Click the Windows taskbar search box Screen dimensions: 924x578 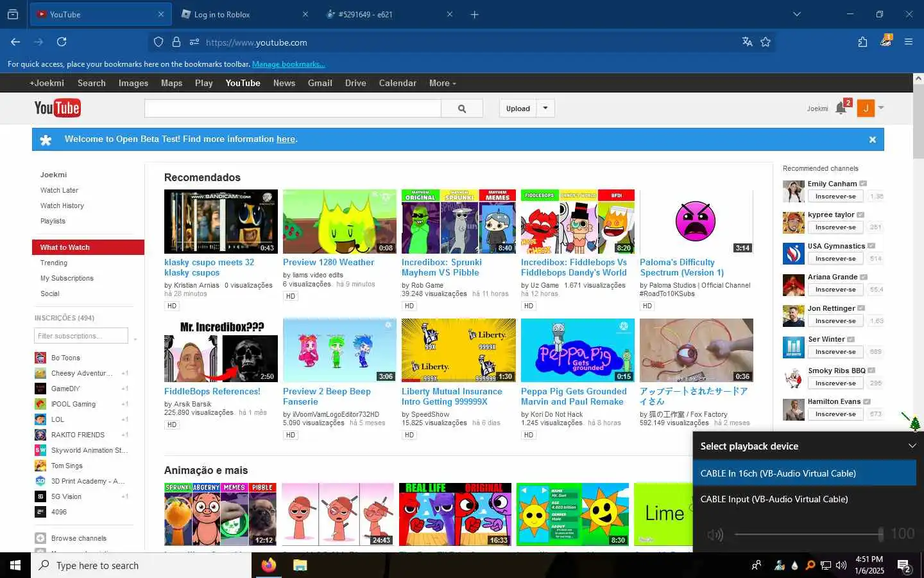pyautogui.click(x=141, y=565)
